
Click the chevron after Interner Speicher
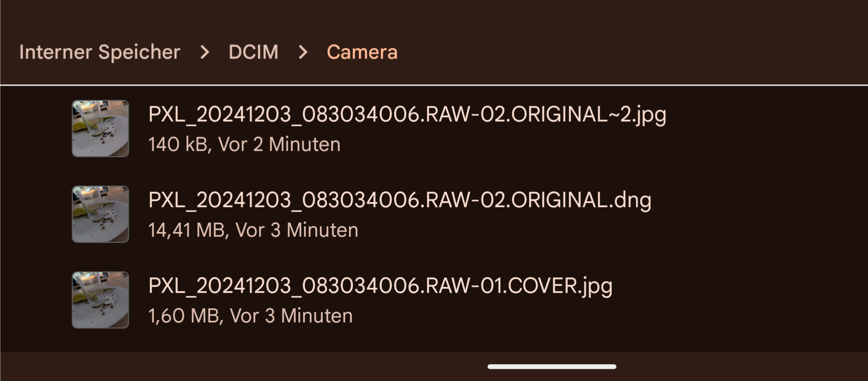[x=204, y=52]
